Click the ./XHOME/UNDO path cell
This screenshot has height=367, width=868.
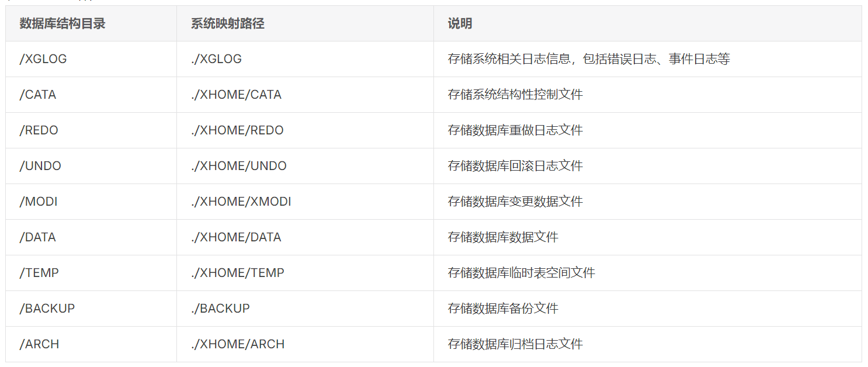[238, 166]
